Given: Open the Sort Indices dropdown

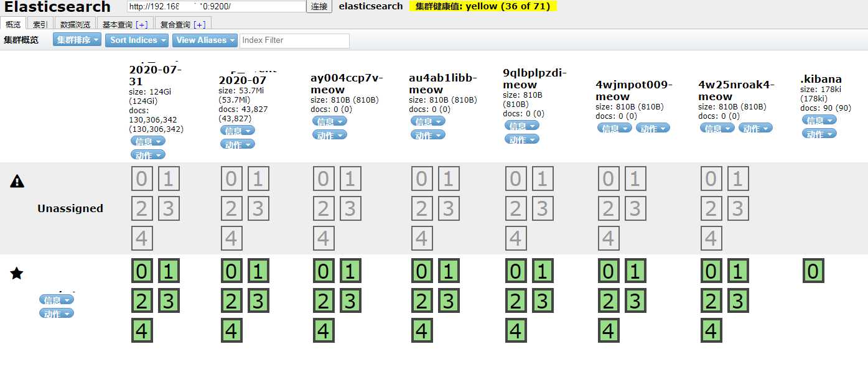Looking at the screenshot, I should (138, 40).
